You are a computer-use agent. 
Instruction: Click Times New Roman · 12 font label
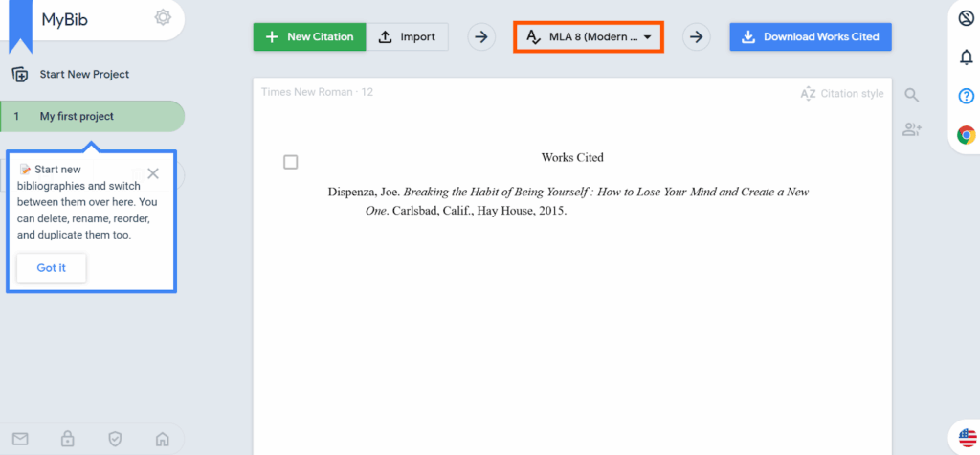coord(318,92)
